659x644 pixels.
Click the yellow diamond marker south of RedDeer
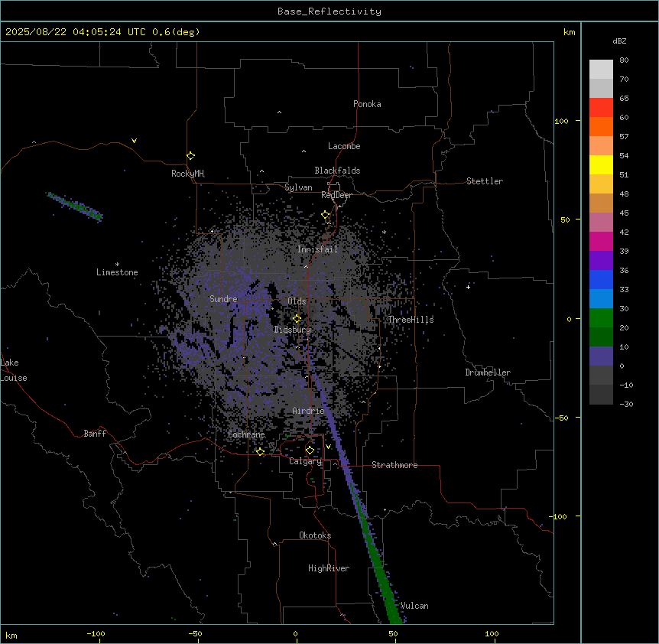point(326,215)
